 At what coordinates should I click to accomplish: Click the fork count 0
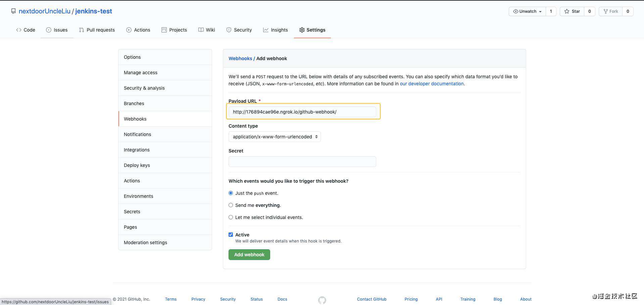[x=628, y=11]
